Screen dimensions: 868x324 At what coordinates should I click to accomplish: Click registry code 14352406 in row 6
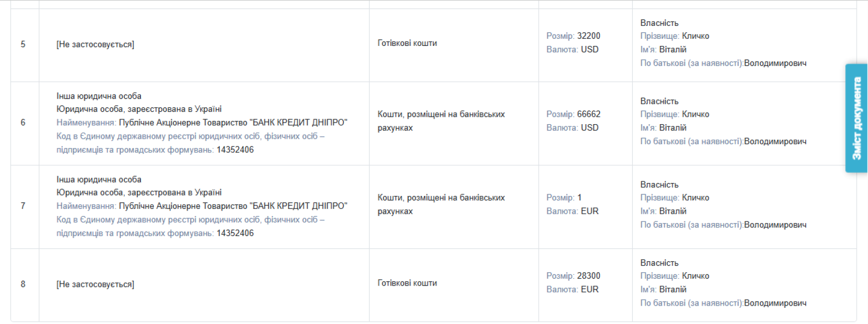(x=235, y=150)
